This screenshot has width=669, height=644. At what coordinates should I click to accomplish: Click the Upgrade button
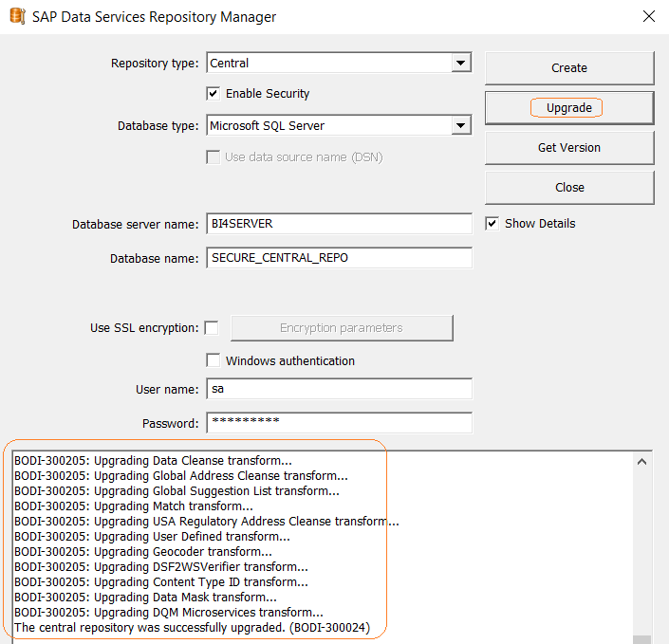coord(569,108)
